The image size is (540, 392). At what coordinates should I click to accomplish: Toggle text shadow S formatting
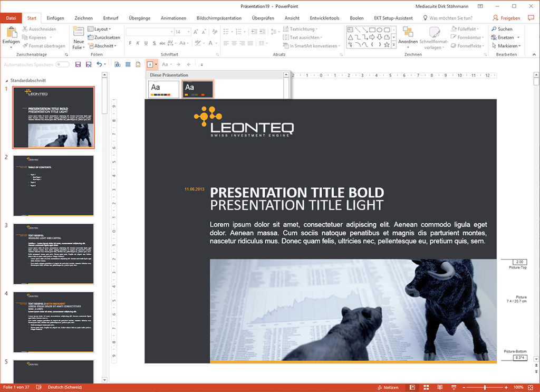pyautogui.click(x=154, y=43)
